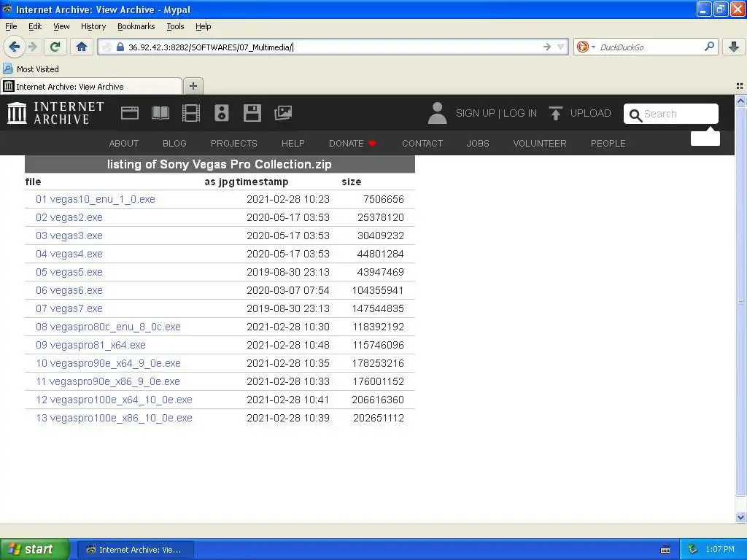Click the ABOUT navigation link
The height and width of the screenshot is (560, 747).
click(124, 144)
